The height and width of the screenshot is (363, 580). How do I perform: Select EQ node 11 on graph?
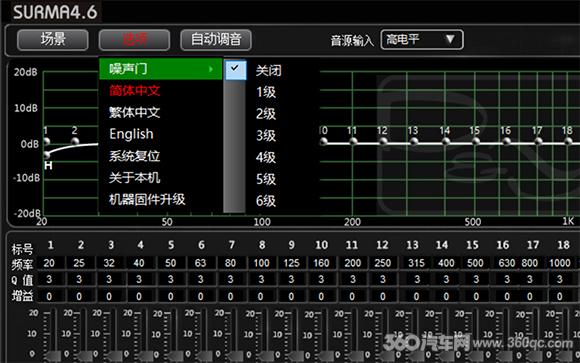click(x=353, y=141)
